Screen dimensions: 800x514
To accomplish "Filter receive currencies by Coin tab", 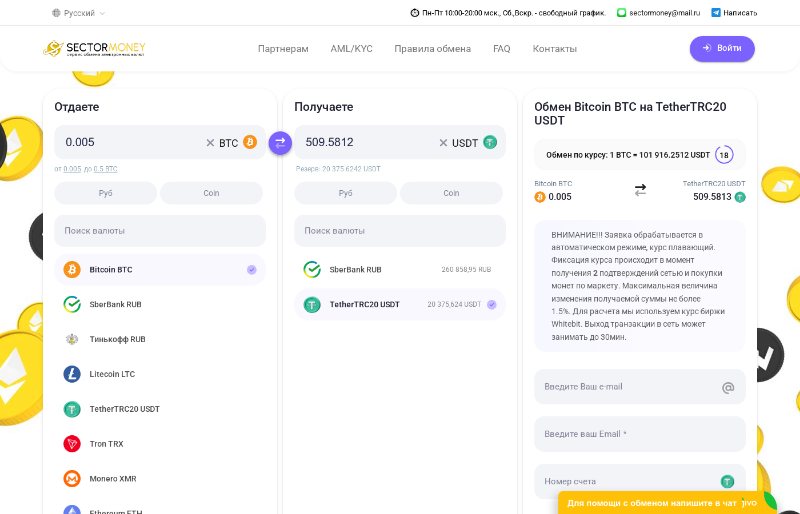I will coord(452,193).
